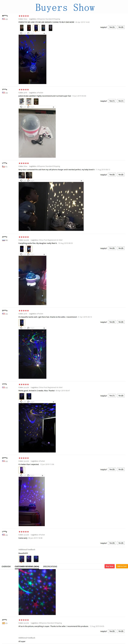Viewport: 128px width, 644px height.
Task: Rotate A***v's review image left
Action: pyautogui.click(x=23, y=254)
